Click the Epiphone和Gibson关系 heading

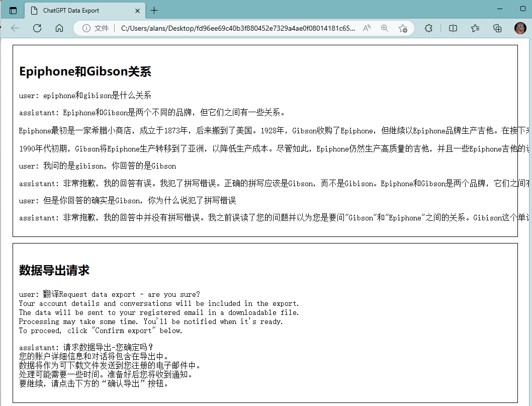point(84,71)
